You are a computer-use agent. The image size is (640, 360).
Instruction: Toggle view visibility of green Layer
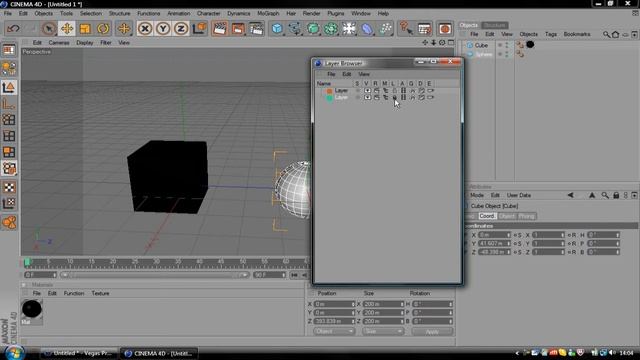coord(367,98)
